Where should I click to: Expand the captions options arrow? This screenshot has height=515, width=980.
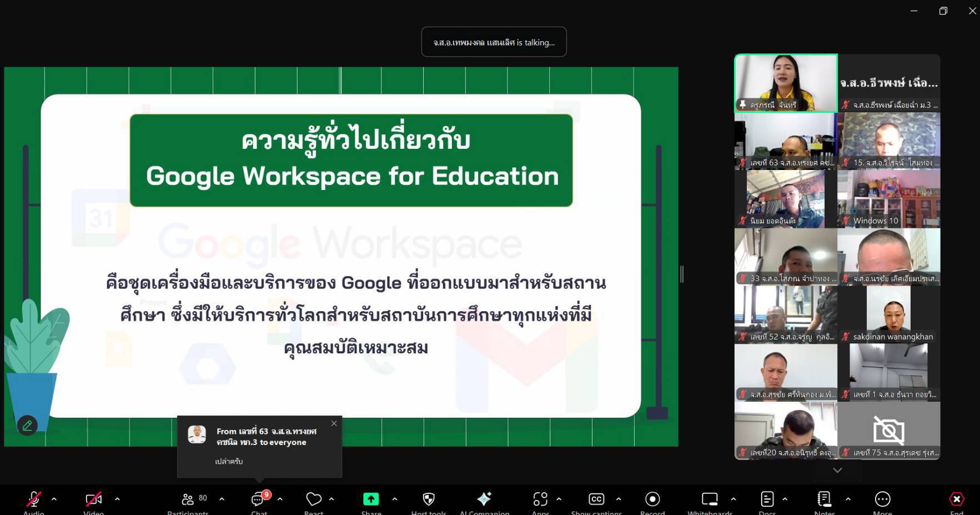tap(619, 499)
